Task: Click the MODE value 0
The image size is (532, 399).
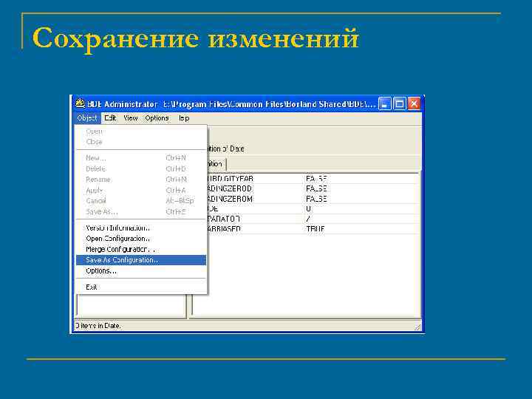Action: pos(308,208)
